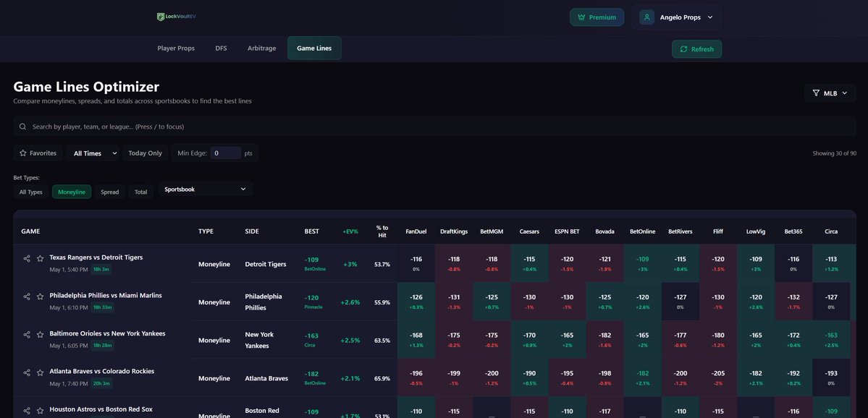Image resolution: width=868 pixels, height=418 pixels.
Task: Sort by the BEST column header
Action: (x=312, y=231)
